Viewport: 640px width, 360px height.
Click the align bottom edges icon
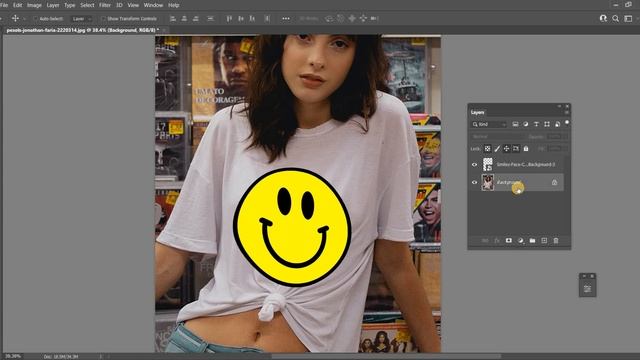point(252,18)
